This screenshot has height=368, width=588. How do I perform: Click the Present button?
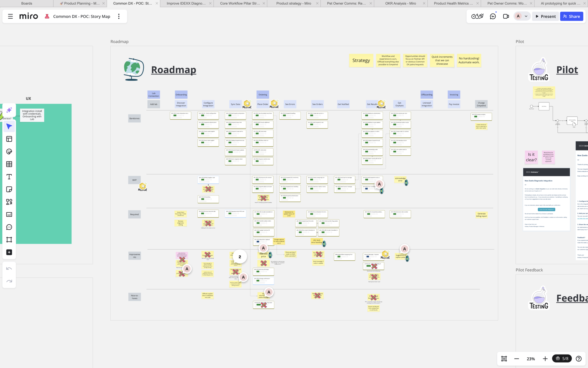[545, 16]
